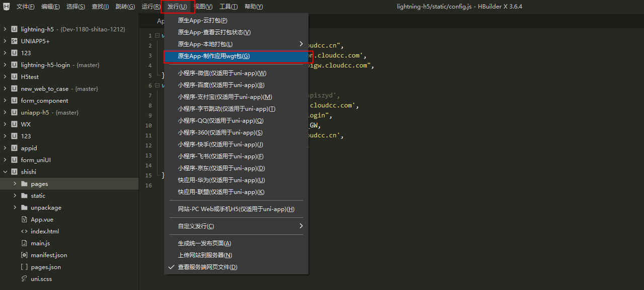Click the uni.scss file icon
Image resolution: width=644 pixels, height=290 pixels.
[24, 279]
